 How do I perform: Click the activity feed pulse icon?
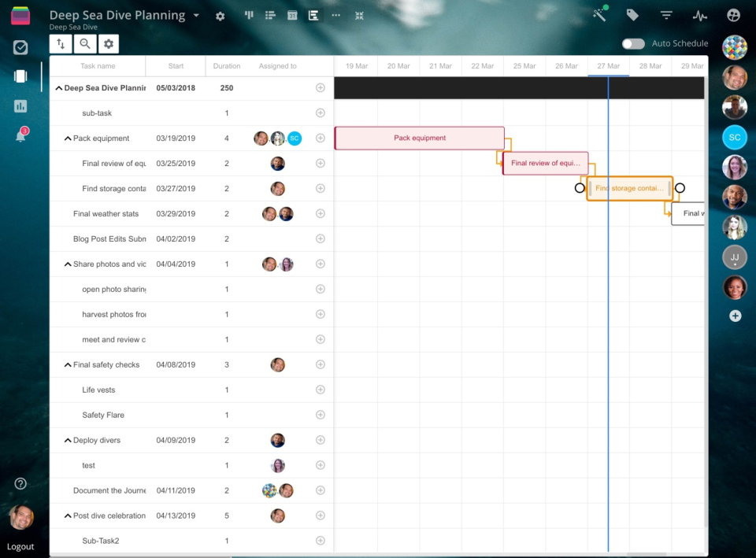coord(699,15)
